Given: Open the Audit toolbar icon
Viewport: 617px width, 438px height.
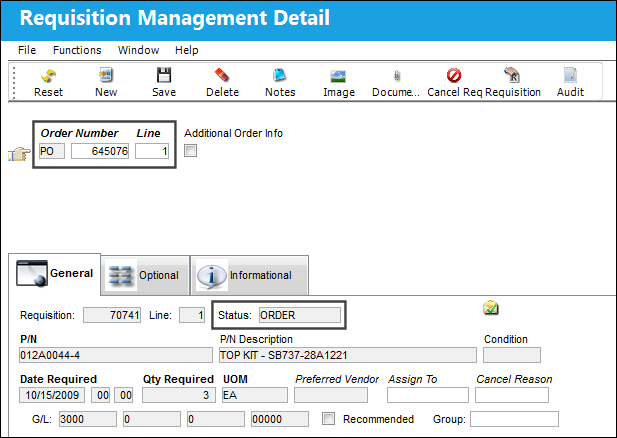Looking at the screenshot, I should click(570, 75).
